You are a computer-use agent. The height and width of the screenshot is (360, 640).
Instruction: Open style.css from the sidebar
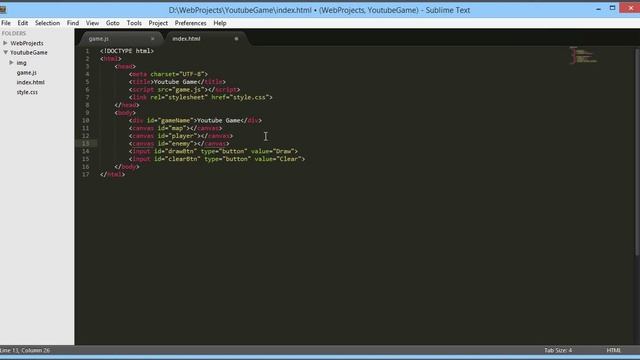(x=27, y=92)
